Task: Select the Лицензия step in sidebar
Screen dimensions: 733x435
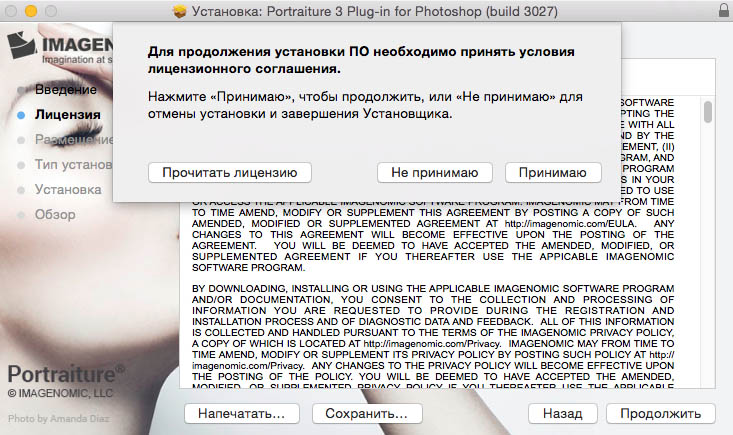Action: click(67, 114)
